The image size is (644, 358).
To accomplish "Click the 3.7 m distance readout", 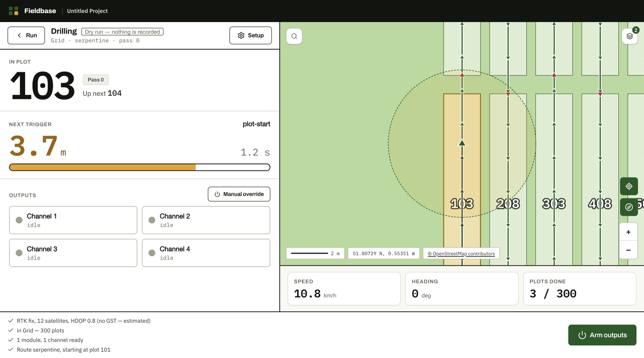I will point(38,146).
